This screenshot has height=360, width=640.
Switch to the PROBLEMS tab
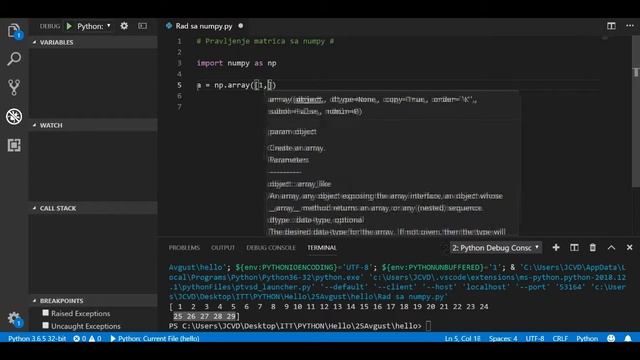(184, 248)
